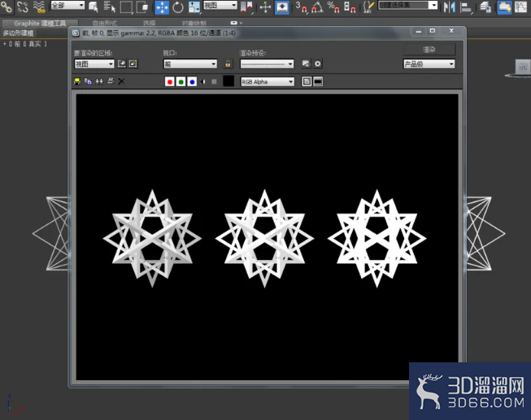Toggle Keyboard Shortcut Override icon
The height and width of the screenshot is (420, 531).
click(281, 7)
